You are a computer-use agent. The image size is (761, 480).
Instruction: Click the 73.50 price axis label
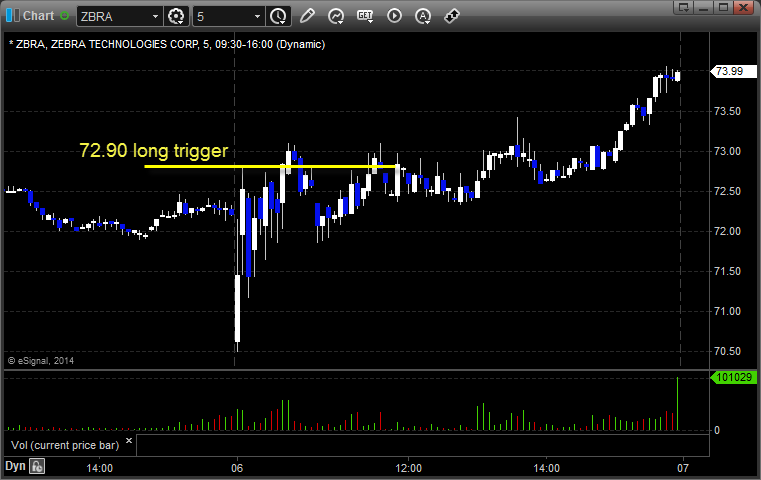(727, 111)
